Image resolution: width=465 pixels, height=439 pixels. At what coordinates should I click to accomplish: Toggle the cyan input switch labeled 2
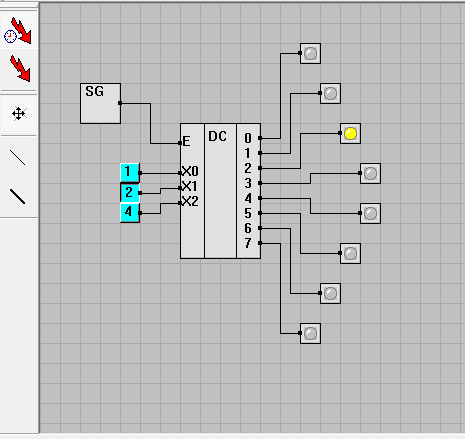[x=130, y=193]
